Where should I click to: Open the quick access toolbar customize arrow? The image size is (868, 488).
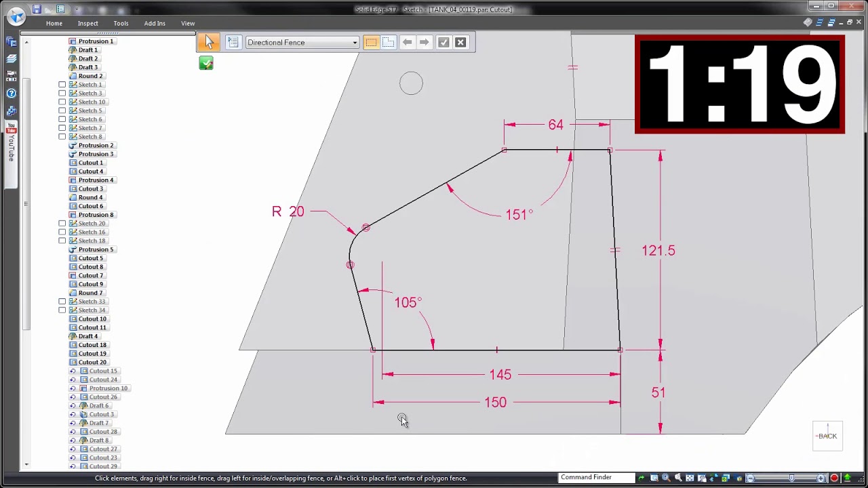point(78,9)
